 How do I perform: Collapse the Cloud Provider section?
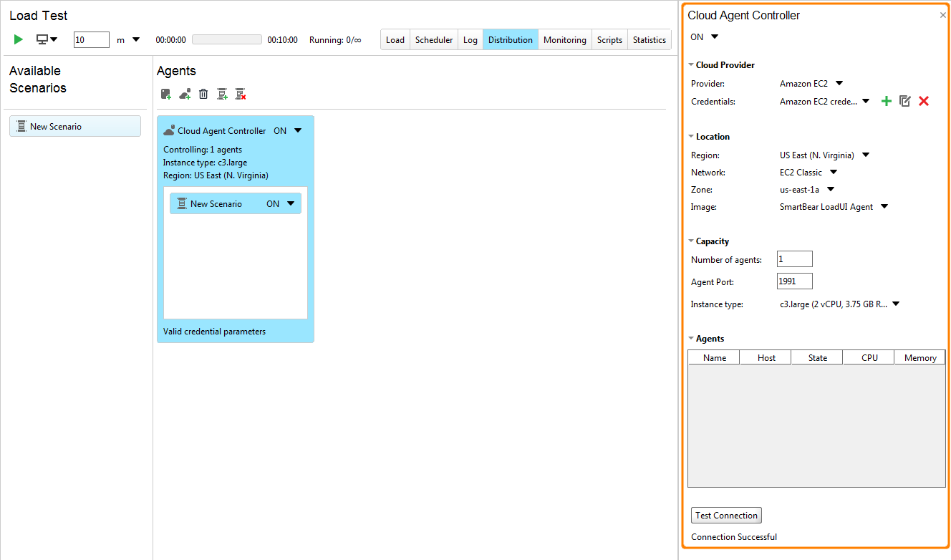pos(690,64)
